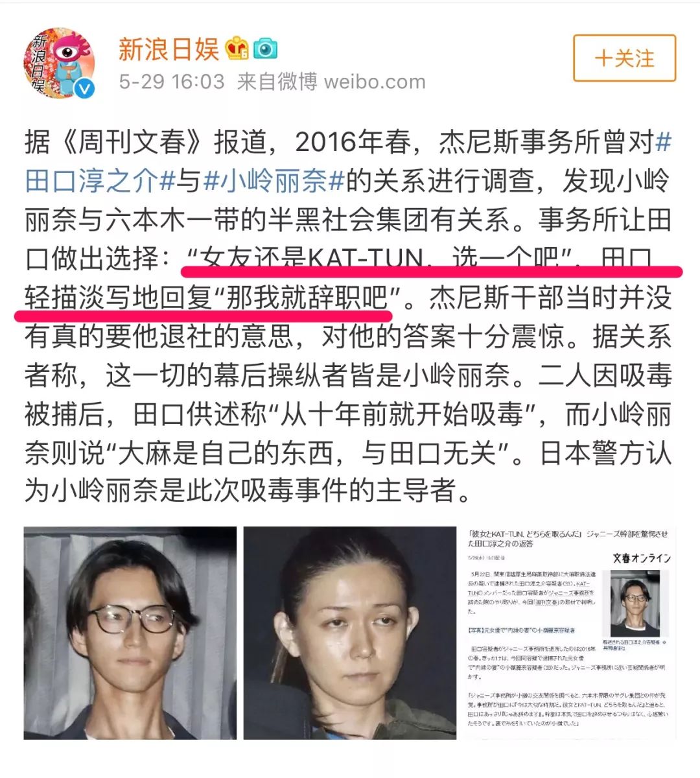View the photo of woman with ponytail
The image size is (700, 778).
click(350, 633)
